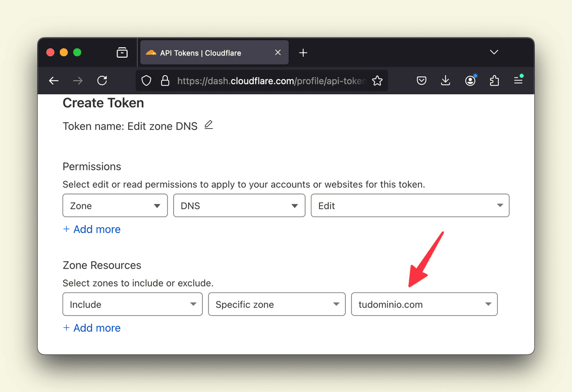Open the tracking protection shield icon

146,81
